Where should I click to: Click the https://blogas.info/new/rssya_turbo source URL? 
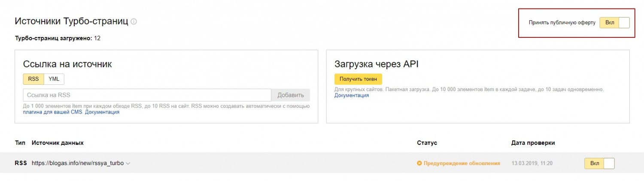point(78,163)
